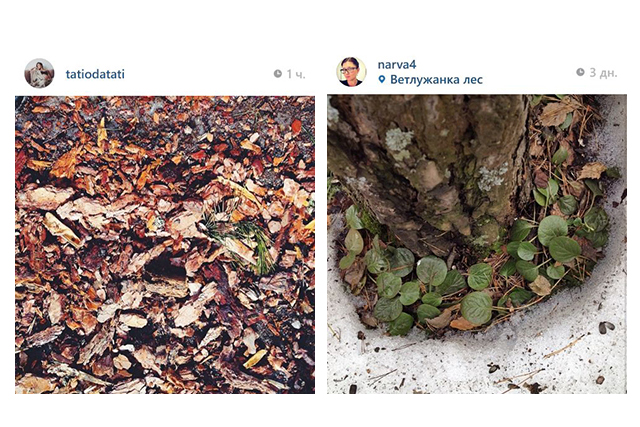Open tatiodatati's profile avatar
This screenshot has width=640, height=427.
[x=39, y=73]
